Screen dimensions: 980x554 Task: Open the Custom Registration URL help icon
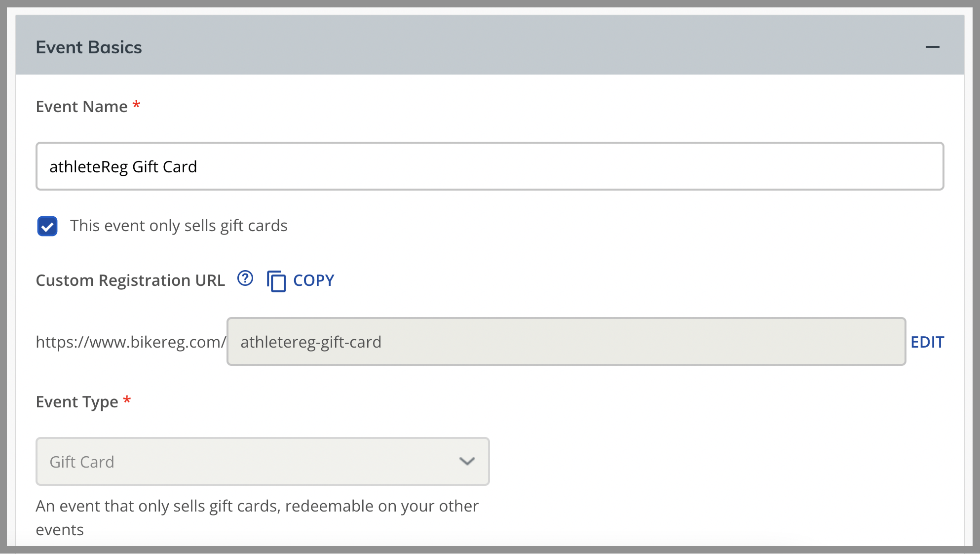(245, 278)
